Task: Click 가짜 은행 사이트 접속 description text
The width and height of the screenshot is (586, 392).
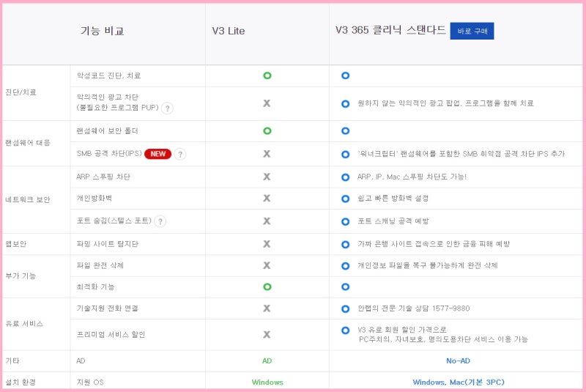Action: tap(434, 244)
